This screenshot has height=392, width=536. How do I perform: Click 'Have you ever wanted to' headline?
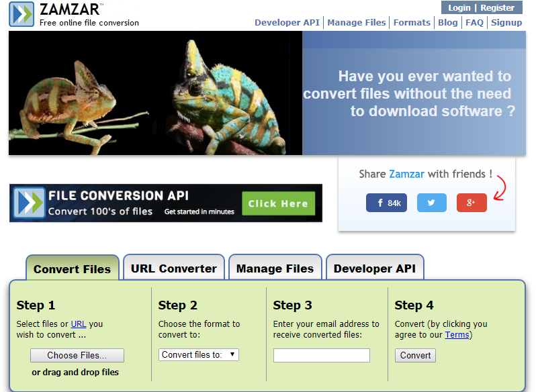[425, 76]
